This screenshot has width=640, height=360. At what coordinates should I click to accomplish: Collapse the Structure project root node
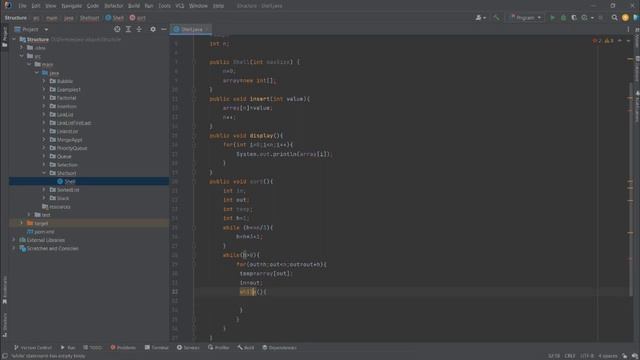14,40
